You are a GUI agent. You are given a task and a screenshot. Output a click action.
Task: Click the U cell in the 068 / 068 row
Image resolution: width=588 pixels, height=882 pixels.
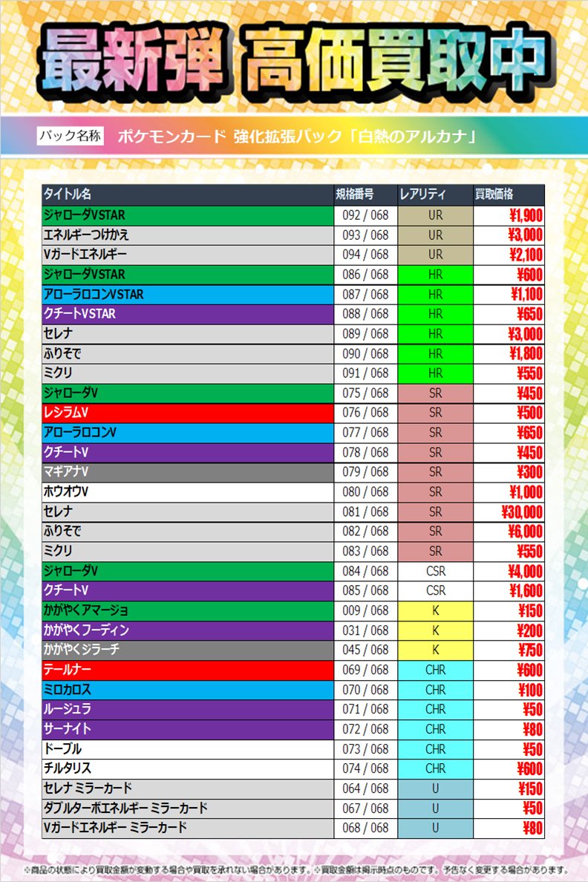coord(436,828)
